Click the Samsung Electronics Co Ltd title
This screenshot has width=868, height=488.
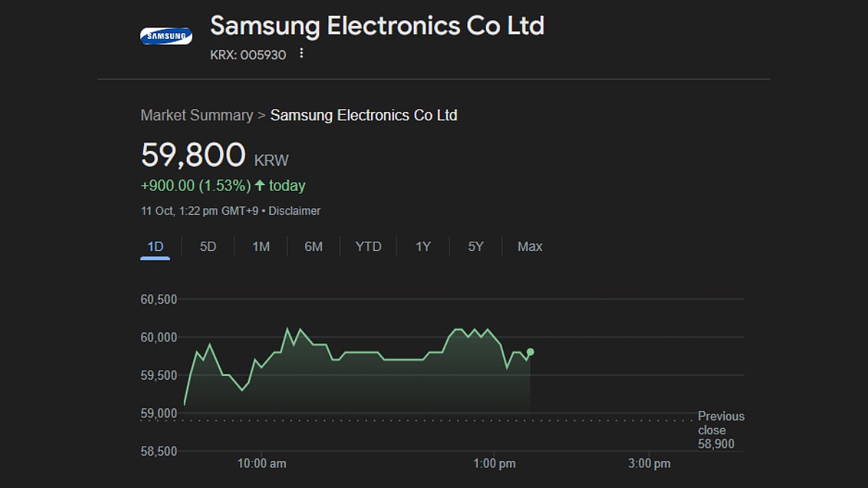(x=377, y=26)
